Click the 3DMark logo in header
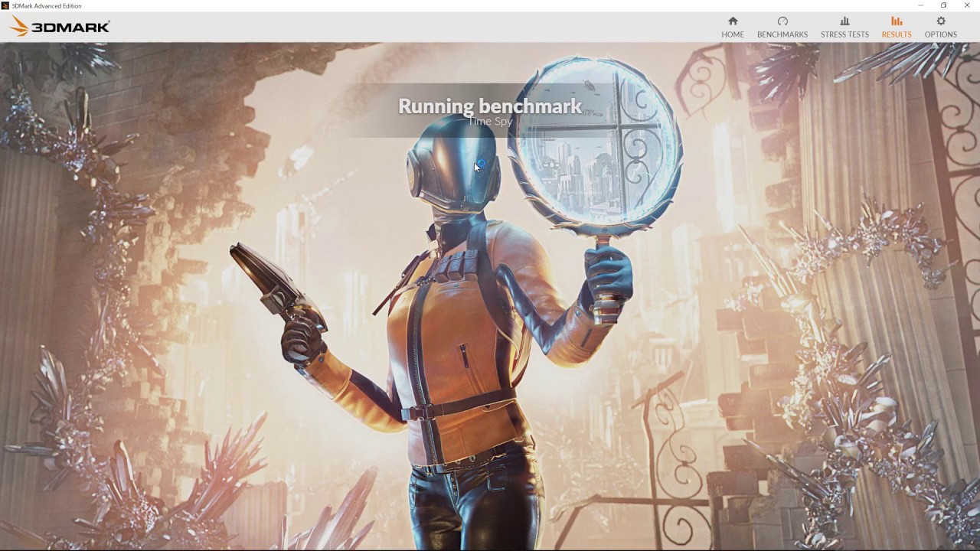Screen dimensions: 980x551 [60, 27]
